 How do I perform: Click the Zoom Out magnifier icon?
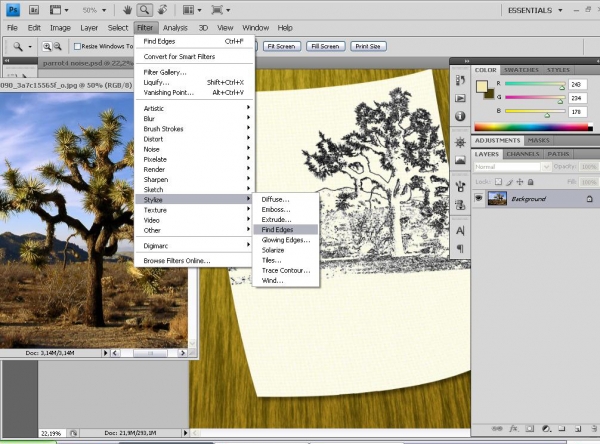tap(57, 47)
